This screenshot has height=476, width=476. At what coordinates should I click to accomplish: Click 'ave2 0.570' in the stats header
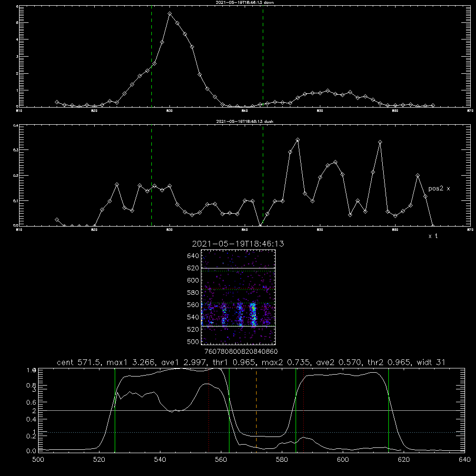point(338,362)
